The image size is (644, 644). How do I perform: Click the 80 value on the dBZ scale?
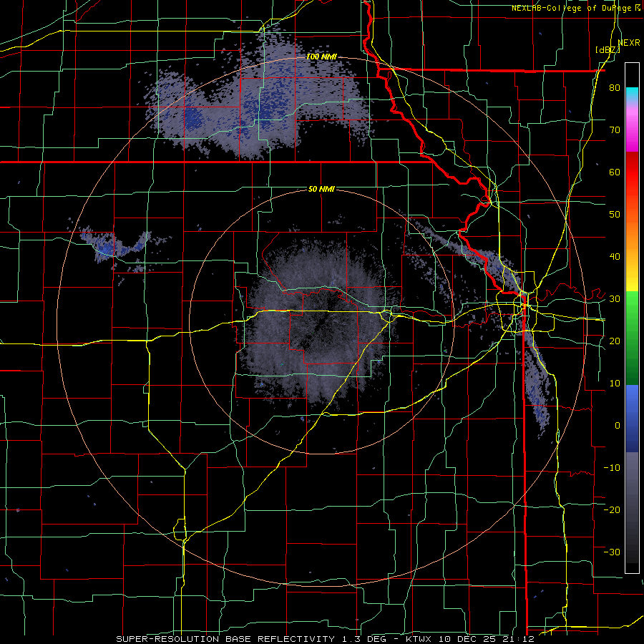click(615, 87)
